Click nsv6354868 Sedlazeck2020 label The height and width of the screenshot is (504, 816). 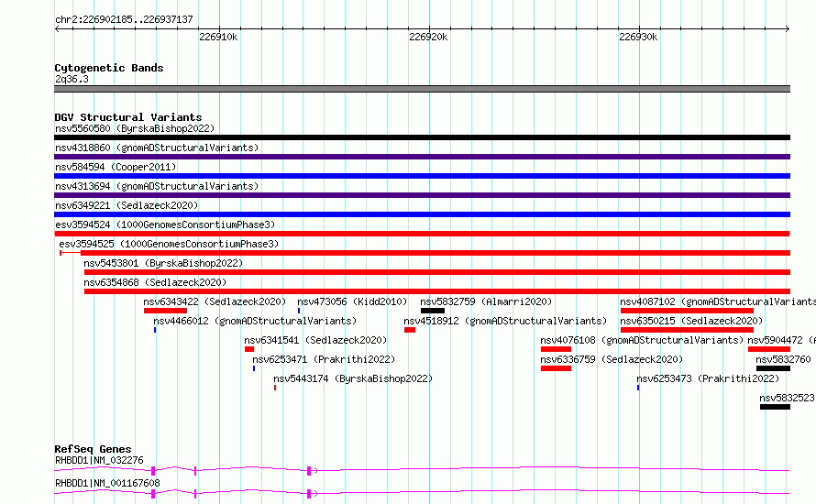click(155, 282)
